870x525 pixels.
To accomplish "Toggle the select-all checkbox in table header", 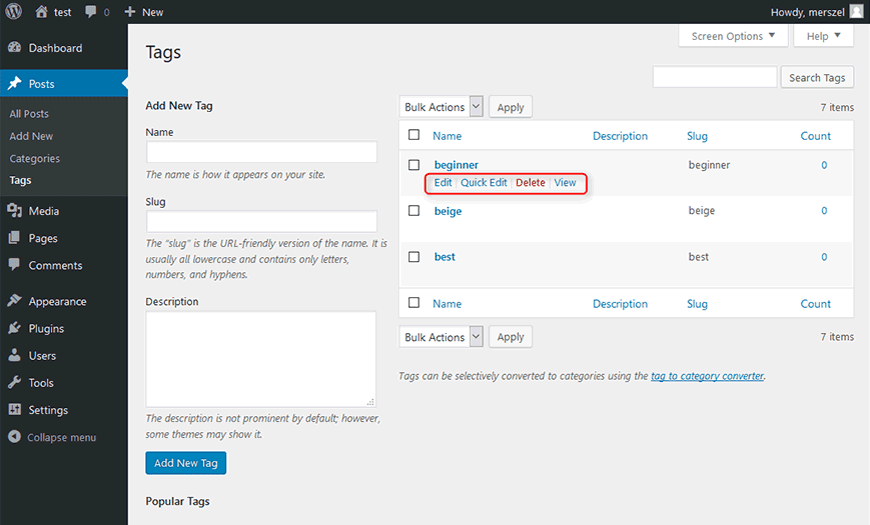I will tap(414, 135).
